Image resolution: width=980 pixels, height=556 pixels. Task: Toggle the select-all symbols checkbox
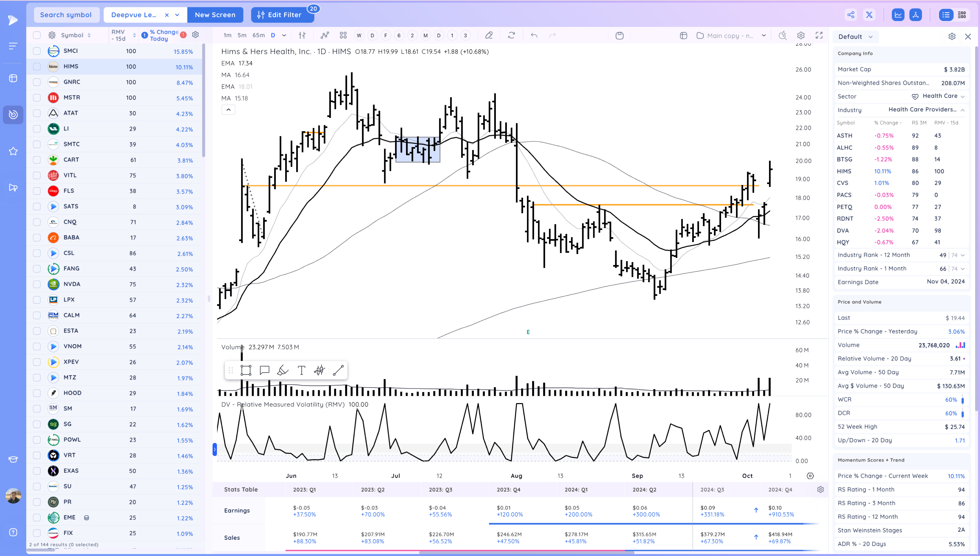coord(37,35)
